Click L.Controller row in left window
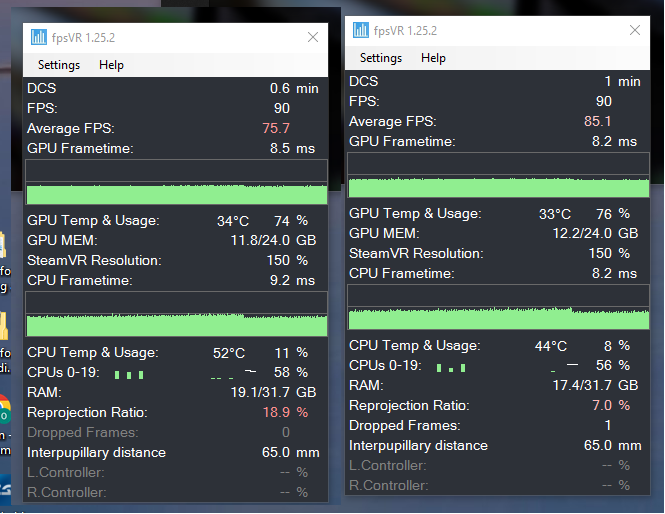Viewport: 665px width, 514px height. (x=176, y=472)
